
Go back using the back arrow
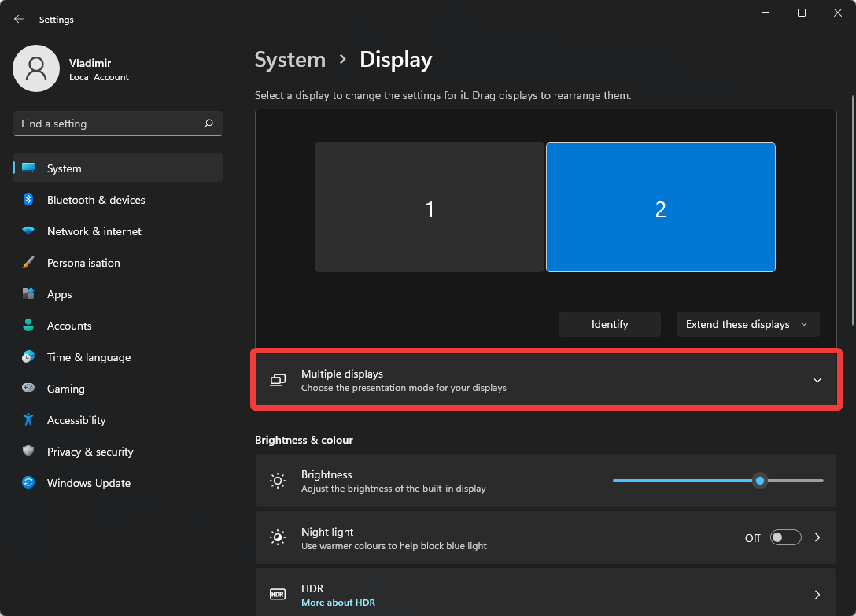tap(19, 19)
